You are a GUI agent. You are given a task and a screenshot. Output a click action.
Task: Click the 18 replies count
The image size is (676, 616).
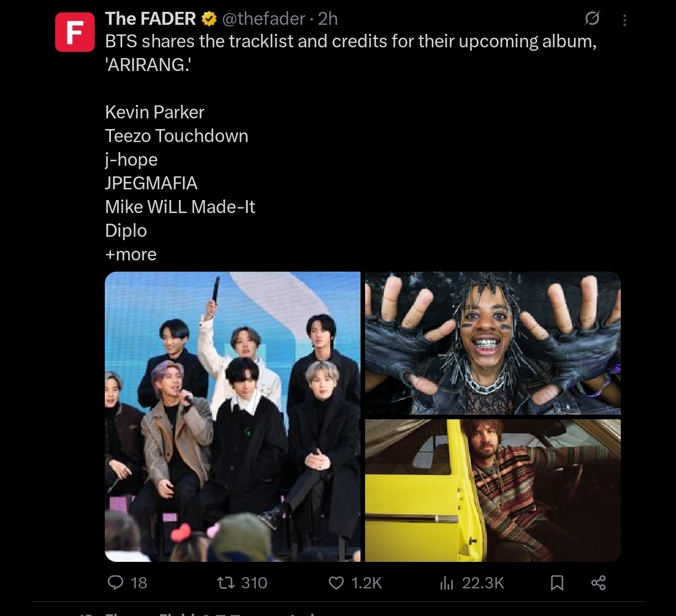tap(139, 583)
